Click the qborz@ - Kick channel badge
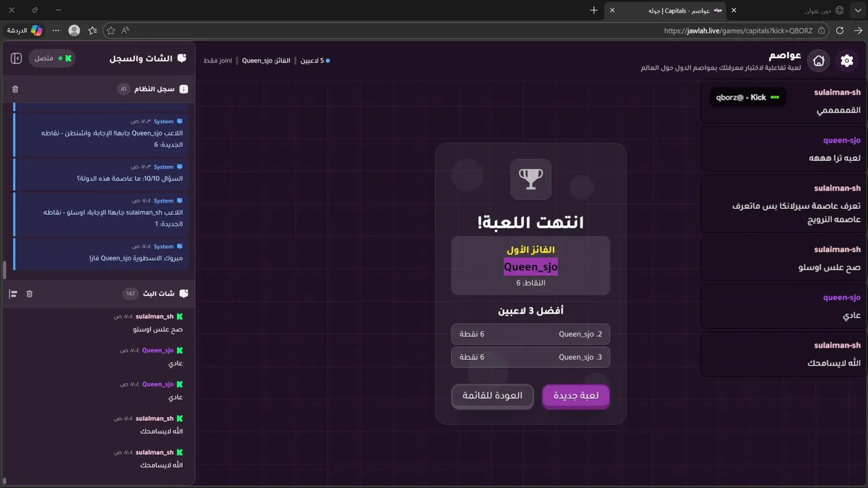This screenshot has height=488, width=868. [x=748, y=98]
